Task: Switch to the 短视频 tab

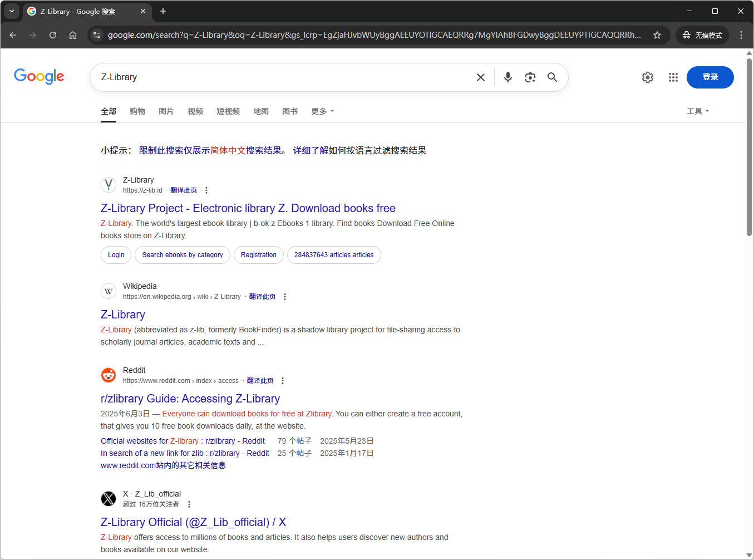Action: (228, 111)
